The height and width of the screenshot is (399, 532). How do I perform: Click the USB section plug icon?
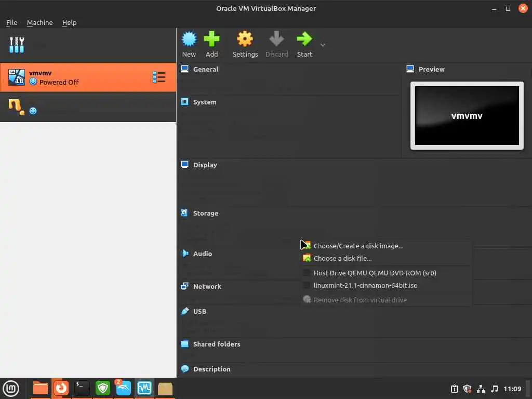click(184, 311)
